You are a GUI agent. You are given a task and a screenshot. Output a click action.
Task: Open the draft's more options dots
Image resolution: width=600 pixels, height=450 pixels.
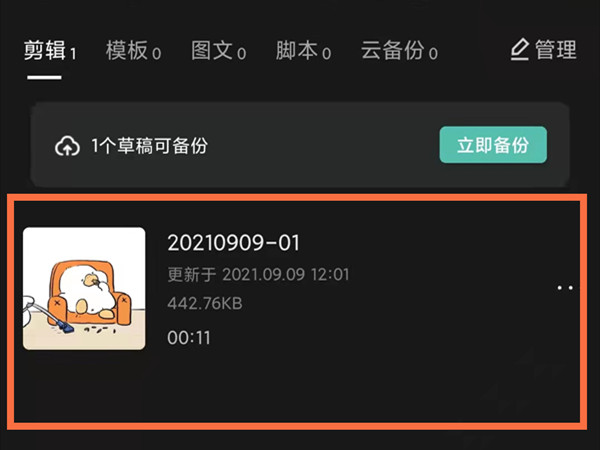(x=565, y=288)
